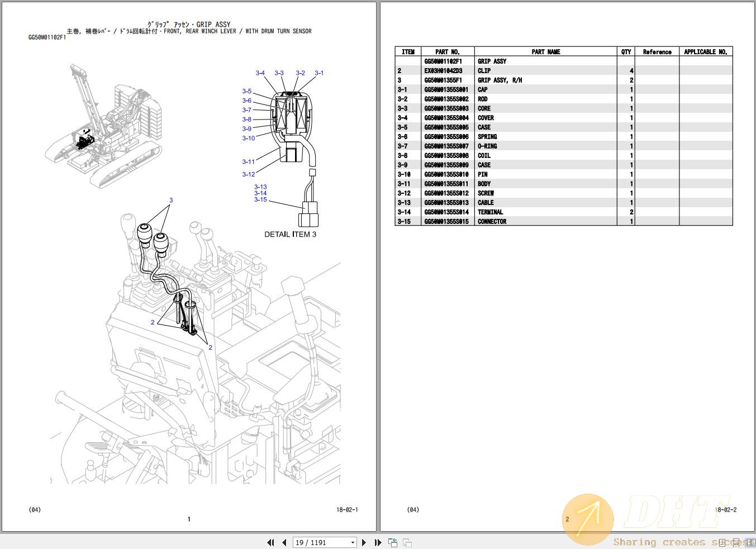Click the 3-13 callout label in the detail
The height and width of the screenshot is (549, 756).
[260, 187]
